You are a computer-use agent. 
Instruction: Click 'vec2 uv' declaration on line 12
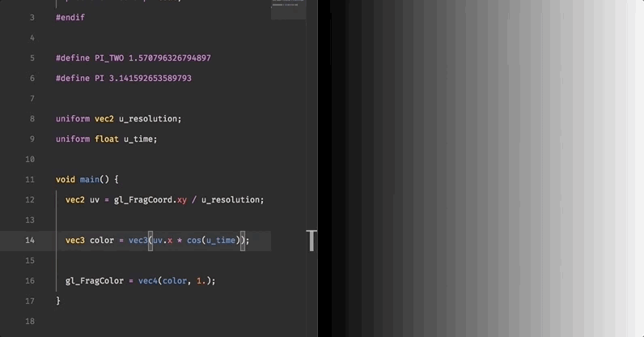click(x=83, y=200)
